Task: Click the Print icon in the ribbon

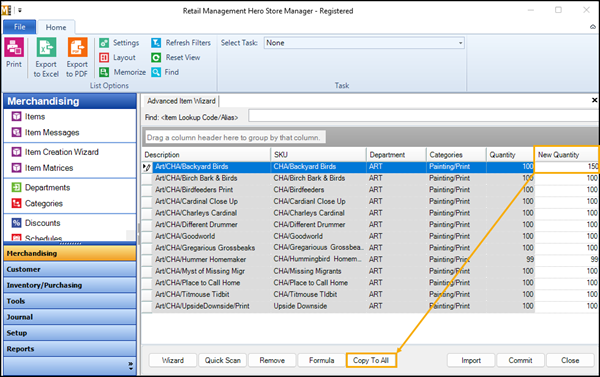Action: [14, 53]
